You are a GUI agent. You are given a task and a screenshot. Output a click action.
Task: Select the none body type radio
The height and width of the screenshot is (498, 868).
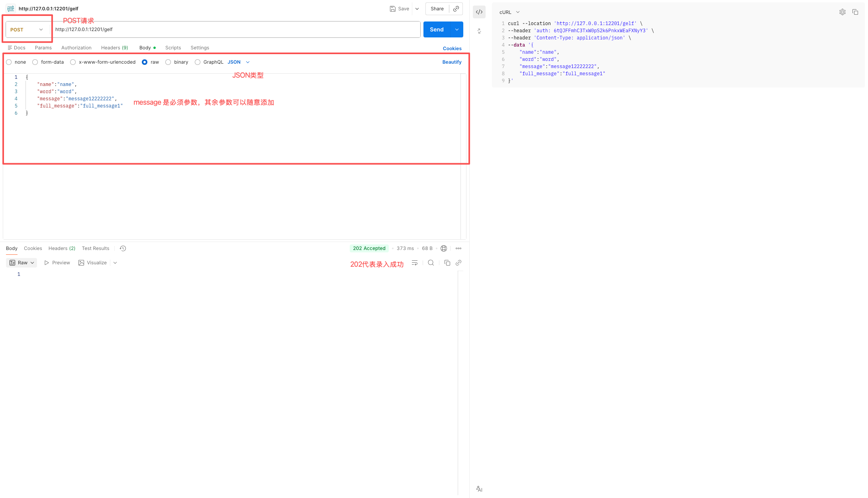(x=9, y=62)
